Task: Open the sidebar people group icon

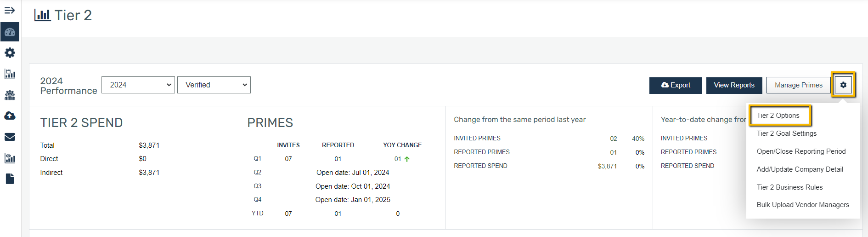Action: pyautogui.click(x=10, y=95)
